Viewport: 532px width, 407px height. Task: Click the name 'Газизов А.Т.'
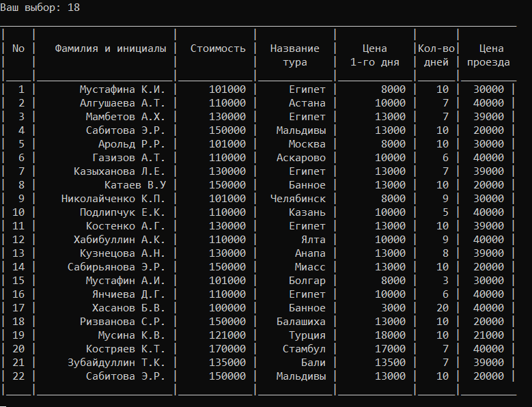(128, 158)
